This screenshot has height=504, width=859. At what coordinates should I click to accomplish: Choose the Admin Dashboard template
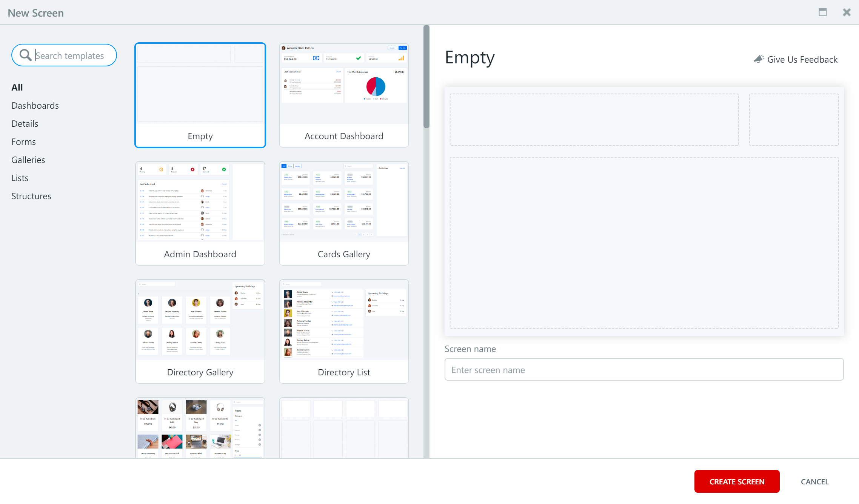click(200, 213)
